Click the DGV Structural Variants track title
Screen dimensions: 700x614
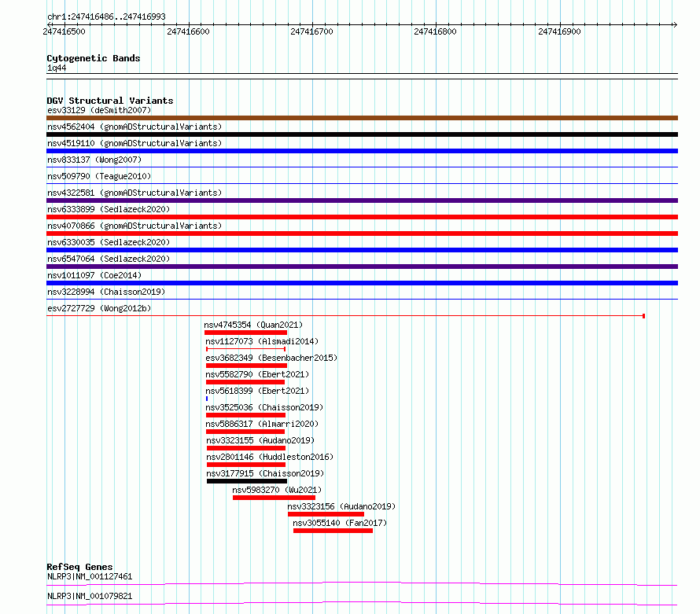(x=110, y=101)
